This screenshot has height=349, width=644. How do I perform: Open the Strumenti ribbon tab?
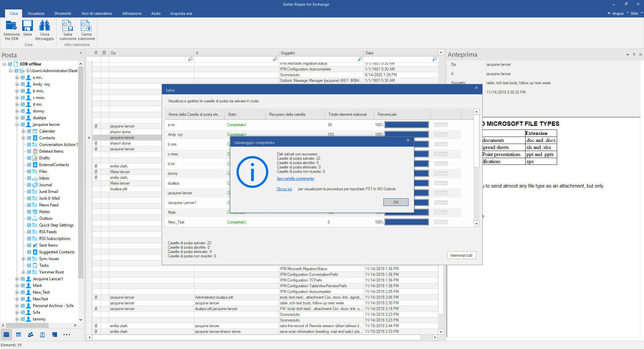tap(63, 13)
